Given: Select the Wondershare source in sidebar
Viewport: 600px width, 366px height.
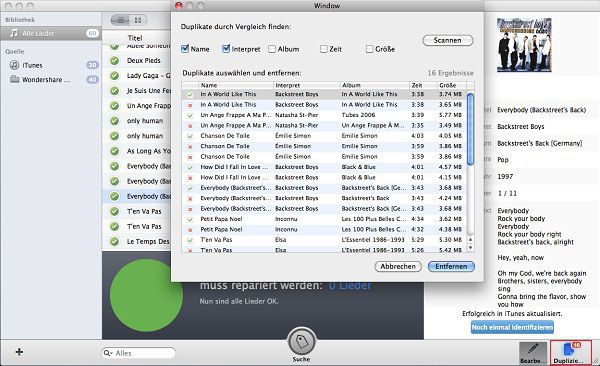Looking at the screenshot, I should click(x=51, y=80).
